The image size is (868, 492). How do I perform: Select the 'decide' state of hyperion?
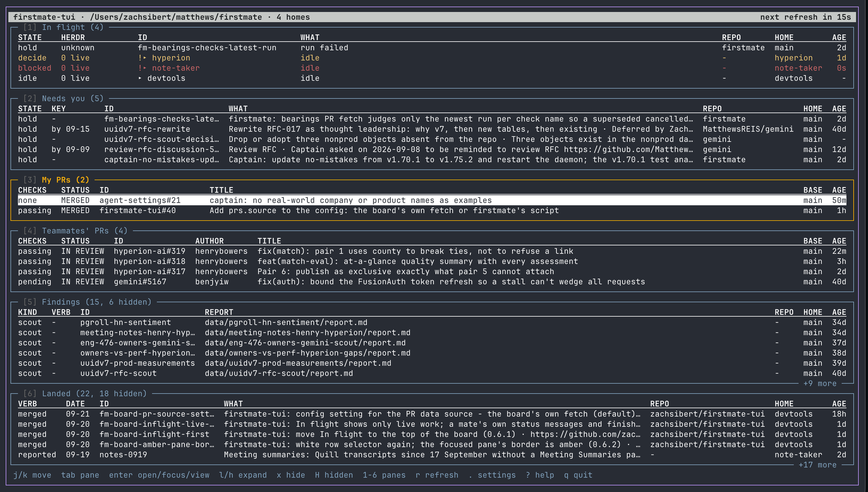coord(32,58)
